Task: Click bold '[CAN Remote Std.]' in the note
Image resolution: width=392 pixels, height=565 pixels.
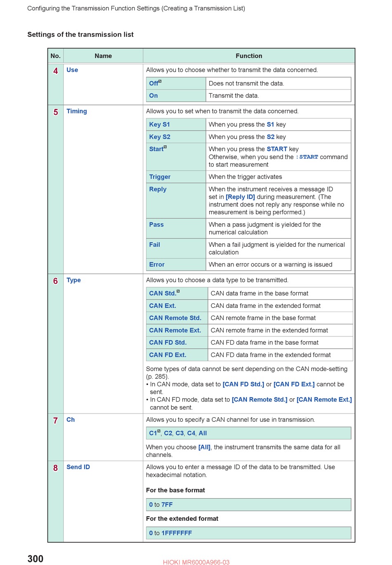Action: tap(260, 400)
